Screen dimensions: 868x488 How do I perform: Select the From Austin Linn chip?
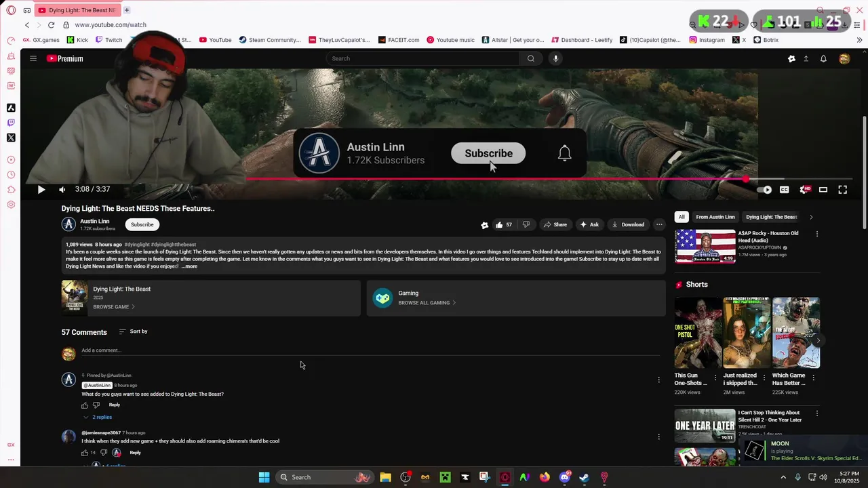tap(715, 217)
